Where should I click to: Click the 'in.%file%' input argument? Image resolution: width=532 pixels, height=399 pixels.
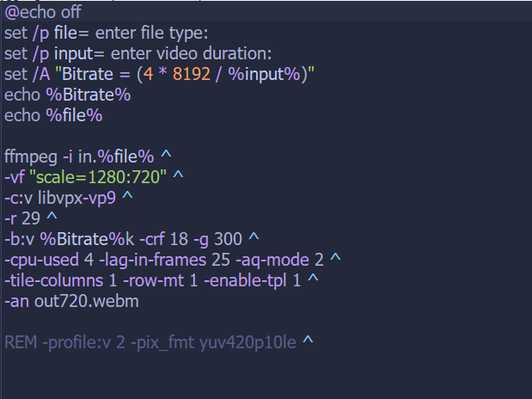[x=116, y=157]
